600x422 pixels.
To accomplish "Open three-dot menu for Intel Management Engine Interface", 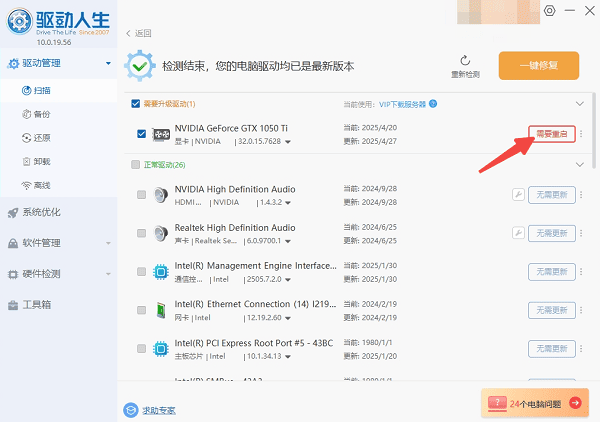I will click(582, 272).
